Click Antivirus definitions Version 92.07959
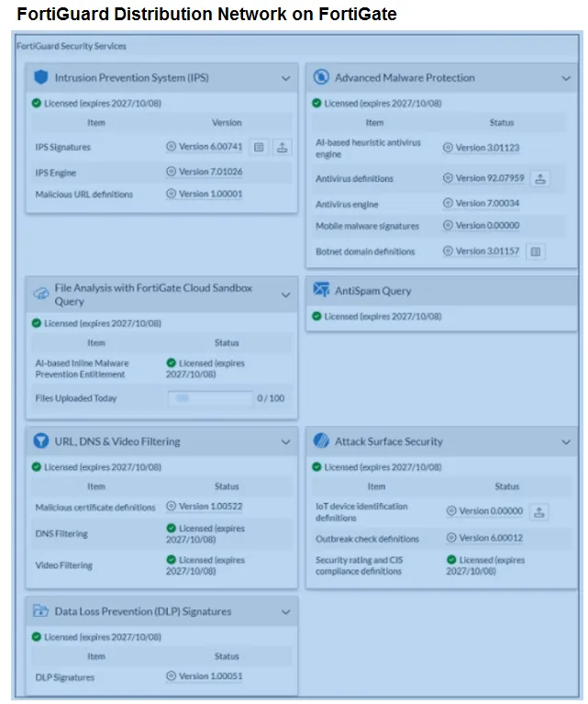The width and height of the screenshot is (588, 704). (x=490, y=178)
